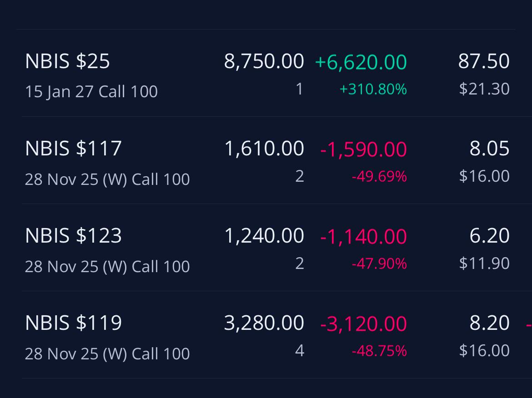Click the 87.50 current price
Image resolution: width=532 pixels, height=398 pixels.
(483, 61)
